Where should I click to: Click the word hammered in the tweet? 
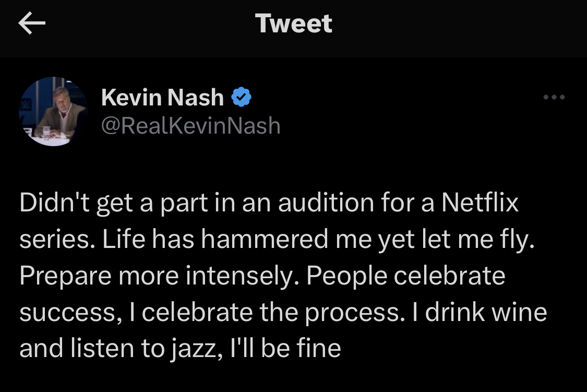[x=264, y=240]
